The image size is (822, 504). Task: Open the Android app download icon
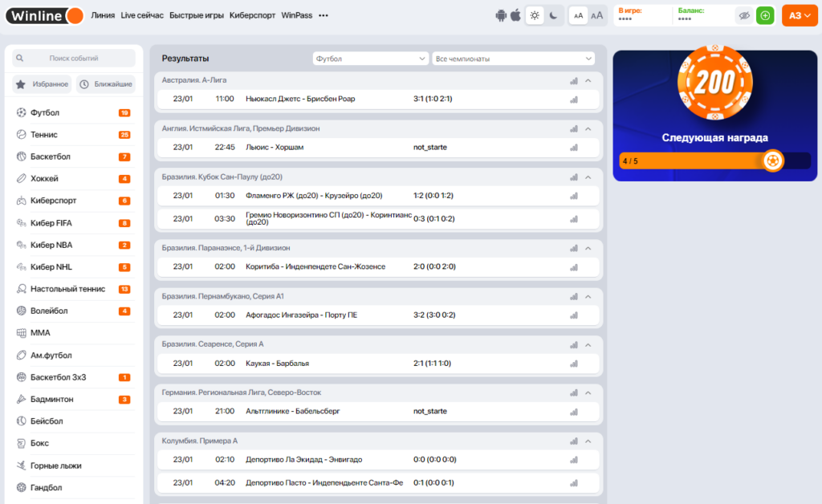[501, 16]
